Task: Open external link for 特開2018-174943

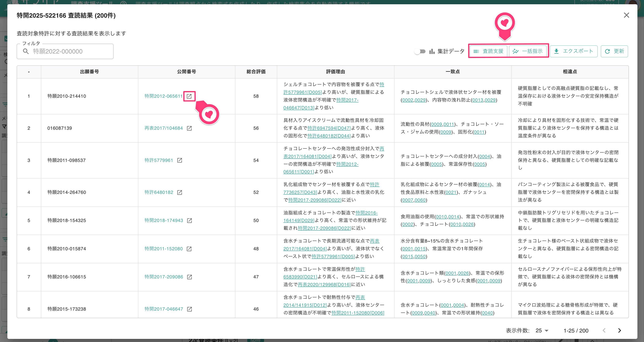Action: coord(189,220)
